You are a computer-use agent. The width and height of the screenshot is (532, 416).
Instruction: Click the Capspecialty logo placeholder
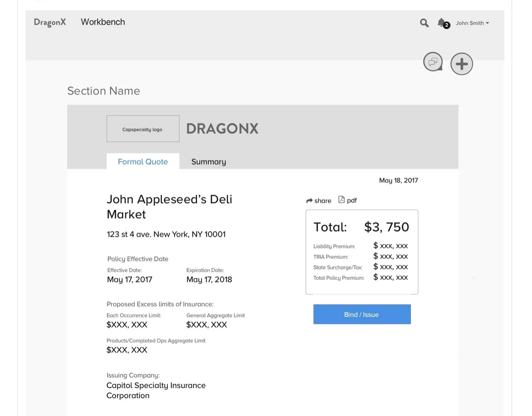point(143,129)
